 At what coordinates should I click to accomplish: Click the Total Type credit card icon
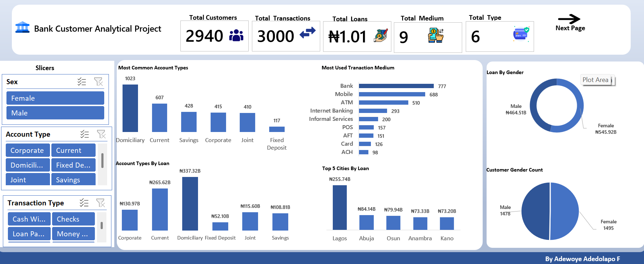[521, 34]
